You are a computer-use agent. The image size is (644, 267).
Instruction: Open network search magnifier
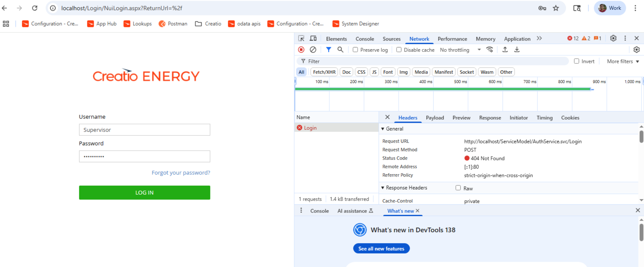[x=340, y=50]
